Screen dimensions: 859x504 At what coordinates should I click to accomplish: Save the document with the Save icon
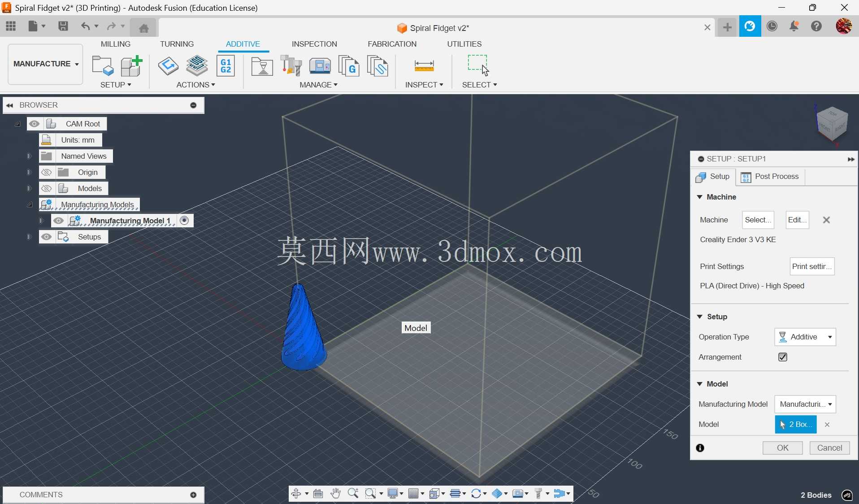(63, 26)
